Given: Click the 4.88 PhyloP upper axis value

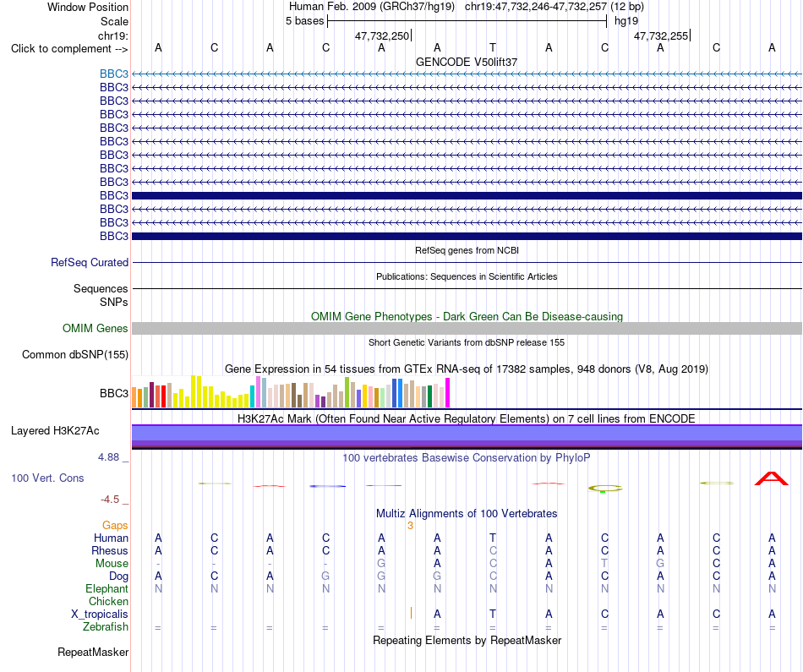Looking at the screenshot, I should (x=108, y=457).
